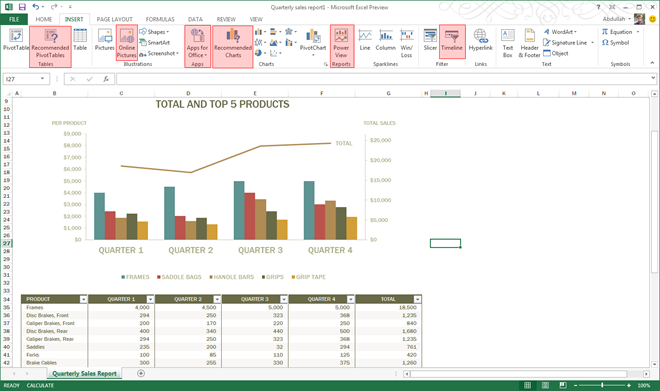Open WordArt dropdown
Image resolution: width=660 pixels, height=391 pixels.
coord(560,32)
